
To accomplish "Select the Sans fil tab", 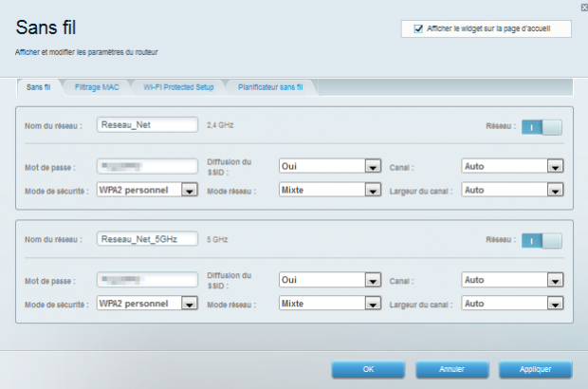I will [x=39, y=87].
